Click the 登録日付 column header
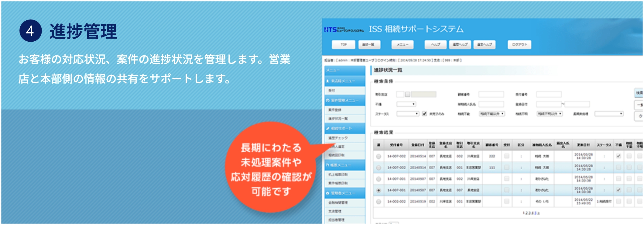644x225 pixels. (x=418, y=145)
